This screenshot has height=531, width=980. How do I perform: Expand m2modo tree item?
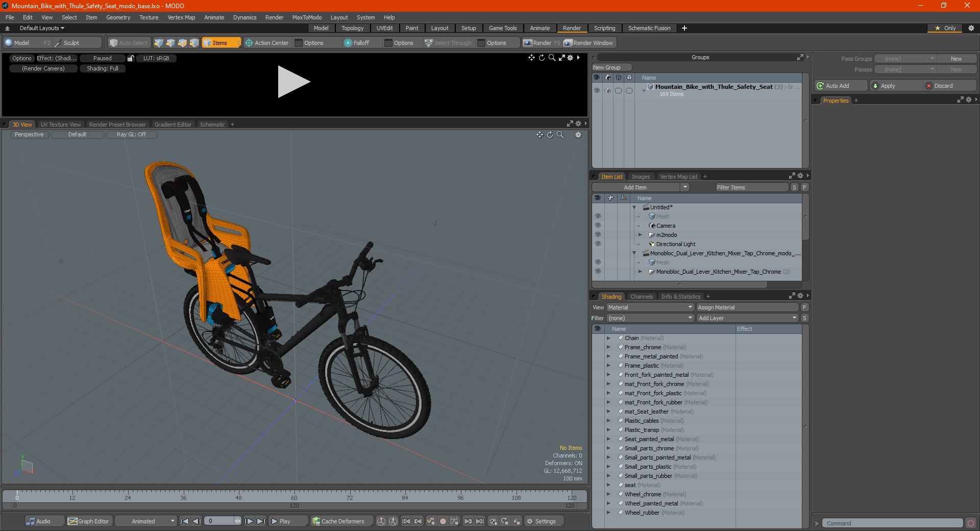(641, 235)
